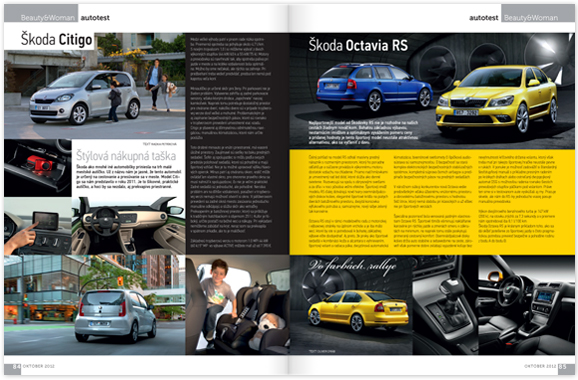The width and height of the screenshot is (578, 380).
Task: Click page number 85 in footer
Action: pyautogui.click(x=562, y=366)
